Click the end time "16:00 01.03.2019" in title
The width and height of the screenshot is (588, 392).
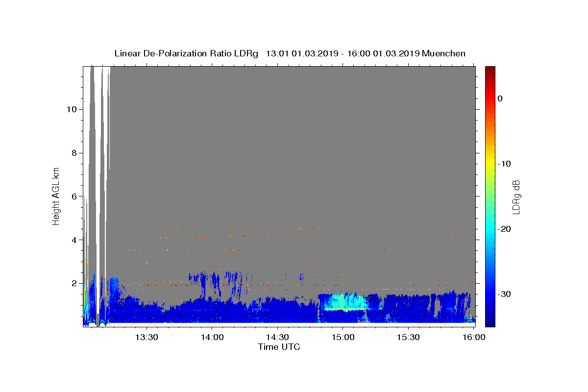coord(383,53)
